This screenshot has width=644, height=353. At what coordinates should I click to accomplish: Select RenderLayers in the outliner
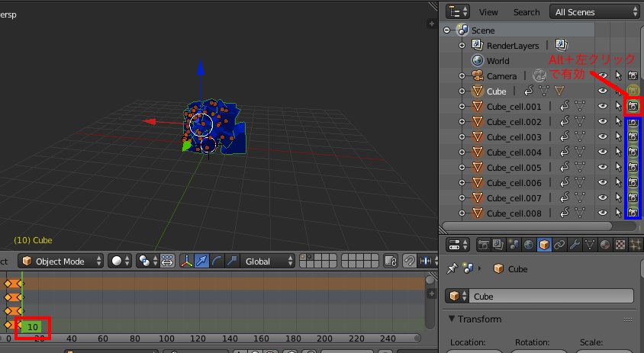513,46
